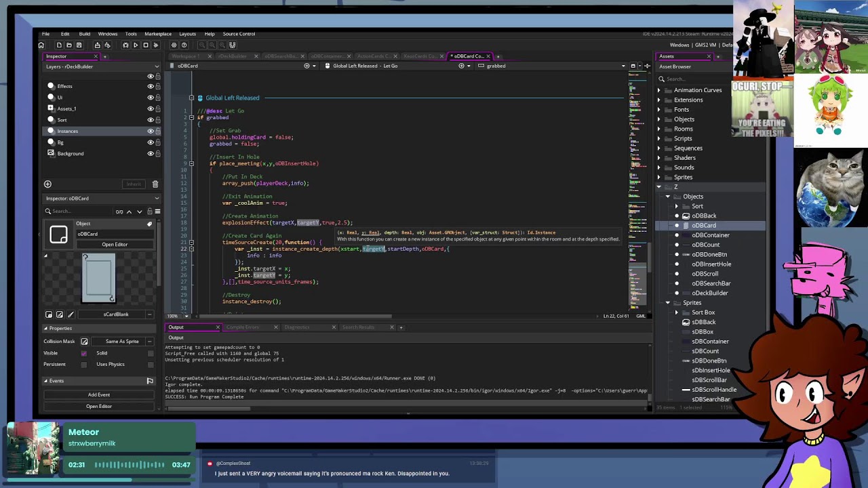Close the Output panel tab

coord(218,327)
